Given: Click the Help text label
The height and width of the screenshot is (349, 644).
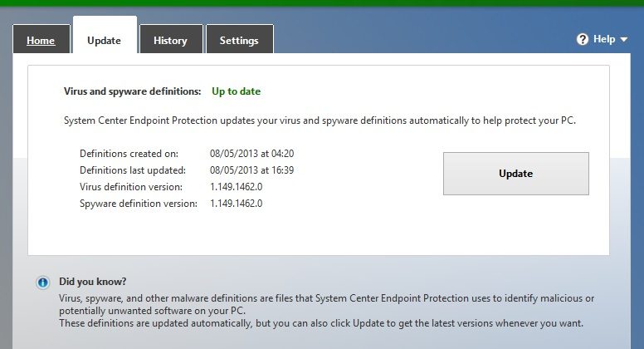Looking at the screenshot, I should pos(604,39).
